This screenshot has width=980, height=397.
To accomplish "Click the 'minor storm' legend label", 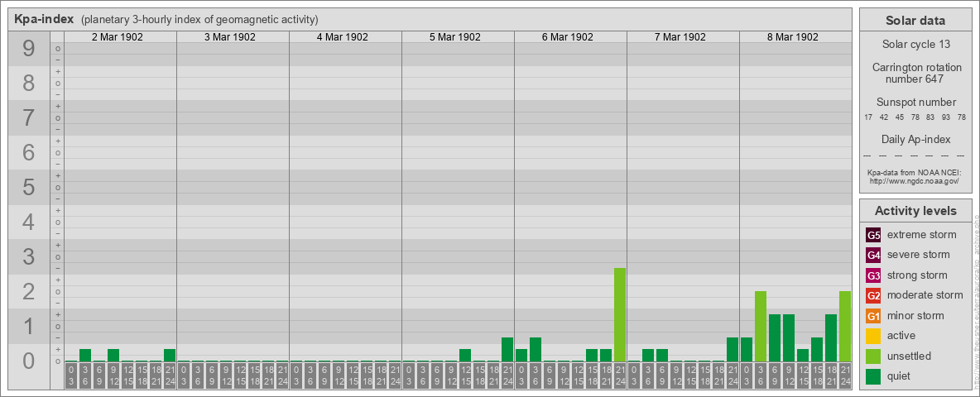I will (x=915, y=316).
